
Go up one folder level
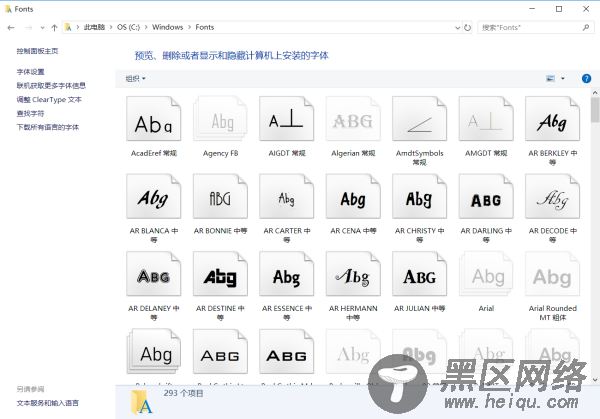tap(54, 28)
